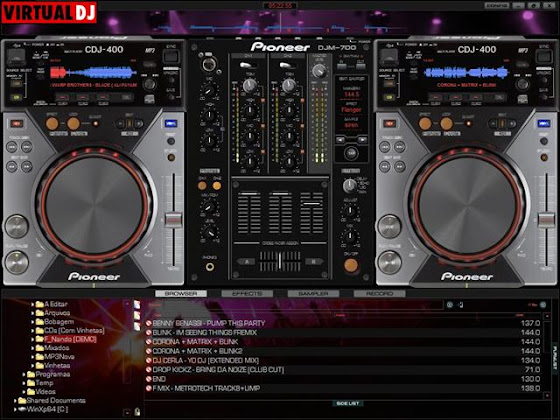Hit the CUE button on the right deck
The width and height of the screenshot is (560, 420).
click(x=389, y=226)
